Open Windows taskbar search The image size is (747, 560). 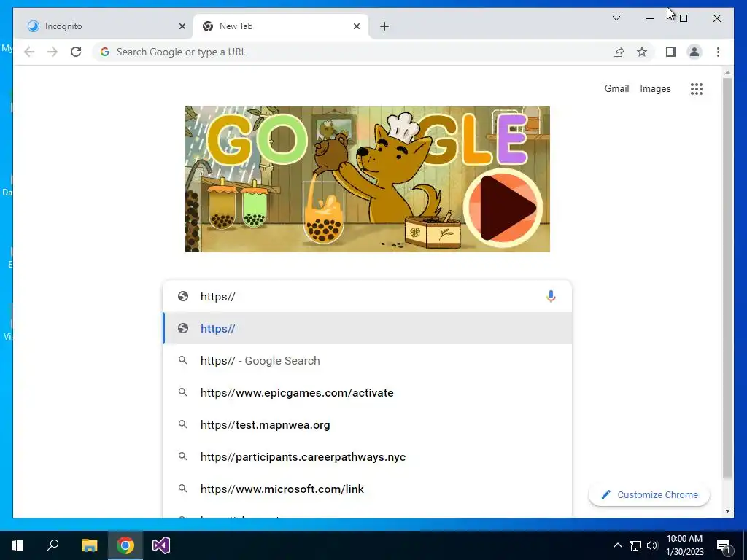[x=53, y=545]
